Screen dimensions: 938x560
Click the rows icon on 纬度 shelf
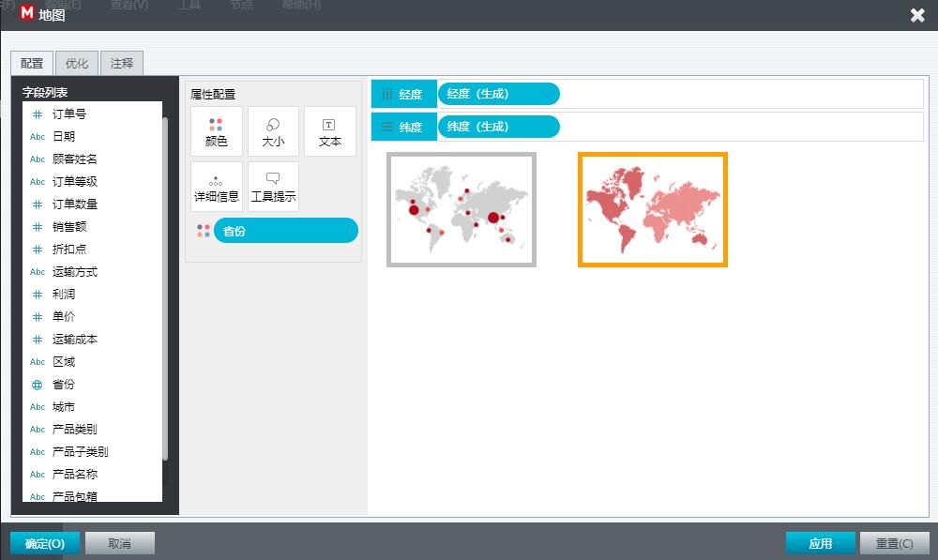(387, 127)
